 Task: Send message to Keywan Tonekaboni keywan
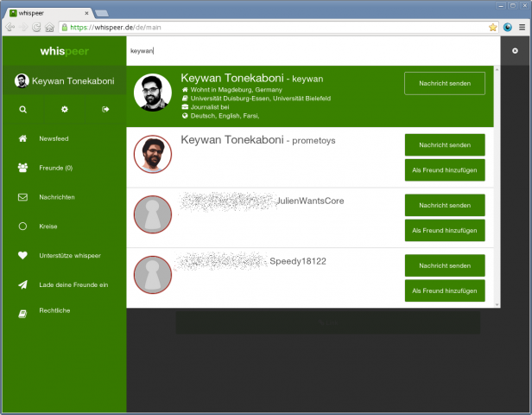click(444, 84)
